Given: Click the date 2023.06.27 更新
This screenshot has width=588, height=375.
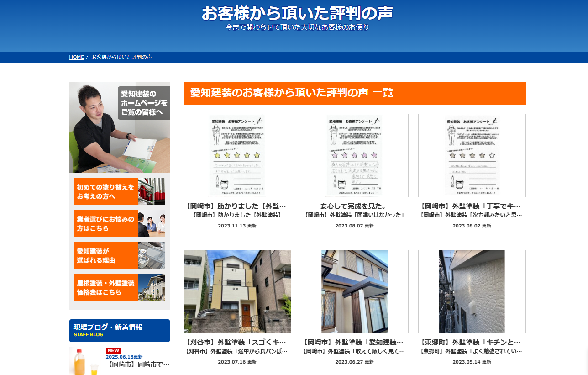Looking at the screenshot, I should click(x=355, y=362).
